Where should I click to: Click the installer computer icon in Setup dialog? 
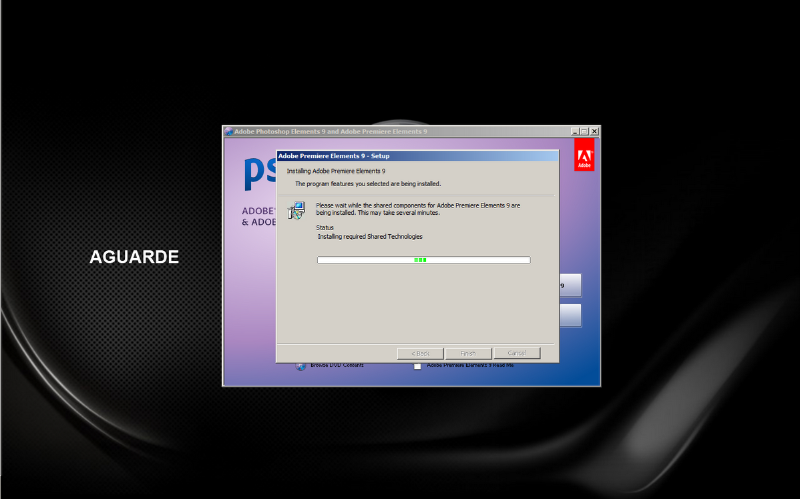tap(296, 210)
